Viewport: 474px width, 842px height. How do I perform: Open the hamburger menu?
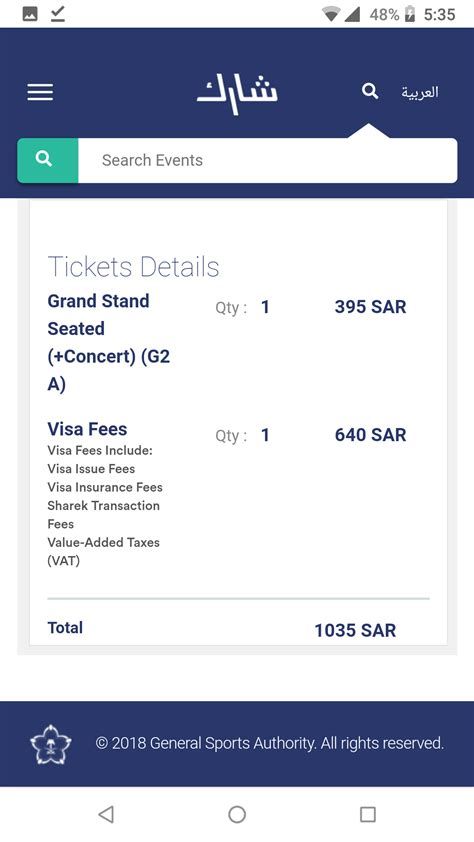pyautogui.click(x=40, y=92)
